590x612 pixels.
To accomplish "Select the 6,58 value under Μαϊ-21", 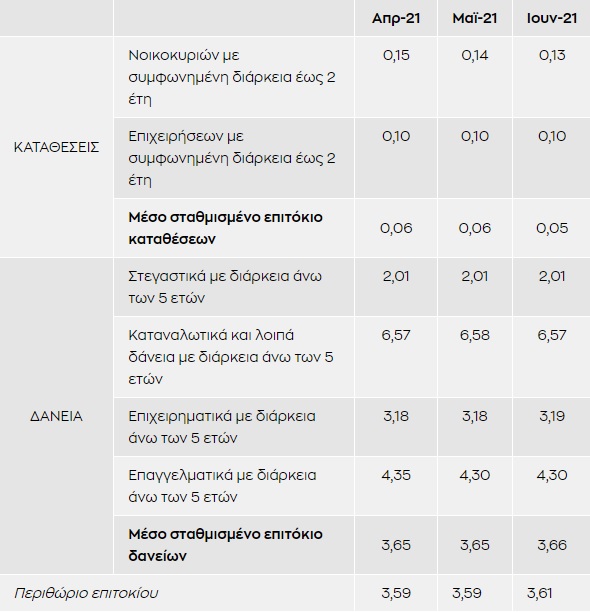I will pyautogui.click(x=474, y=335).
